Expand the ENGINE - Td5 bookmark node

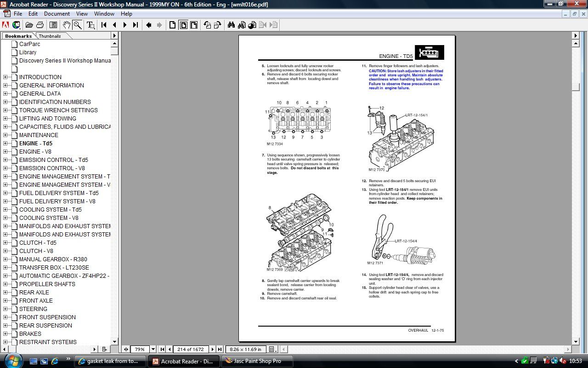pos(6,144)
